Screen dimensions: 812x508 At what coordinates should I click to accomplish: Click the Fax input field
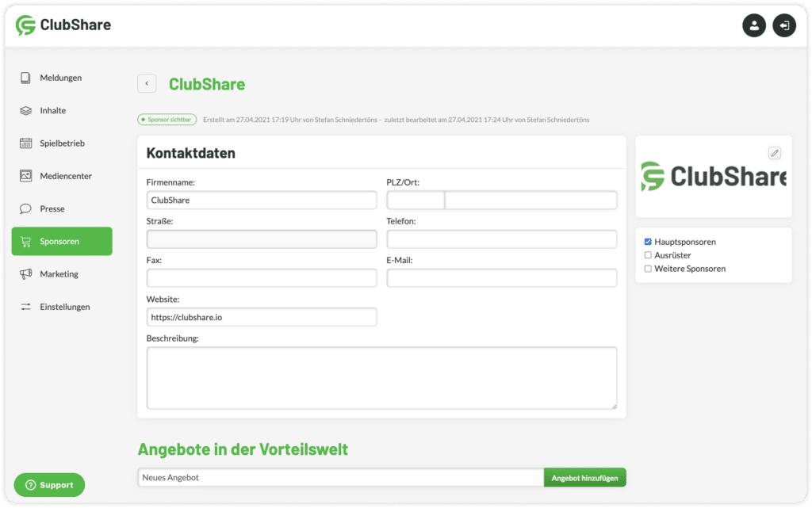(x=262, y=278)
